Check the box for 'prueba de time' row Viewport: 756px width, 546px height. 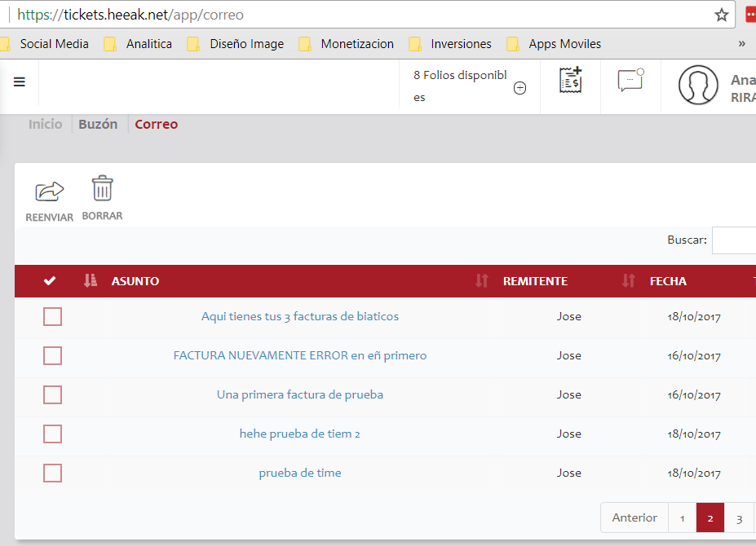(52, 473)
